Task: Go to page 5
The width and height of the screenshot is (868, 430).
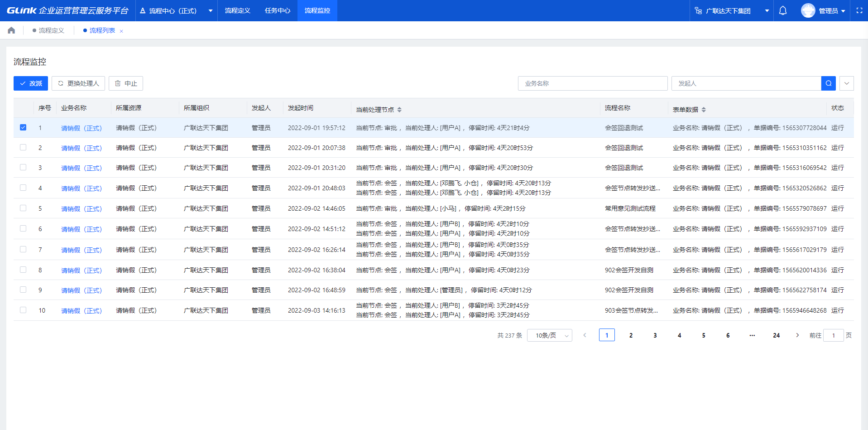Action: coord(704,335)
